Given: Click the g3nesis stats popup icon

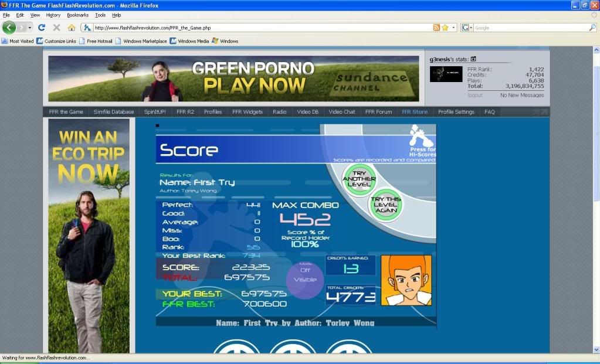Looking at the screenshot, I should 473,59.
